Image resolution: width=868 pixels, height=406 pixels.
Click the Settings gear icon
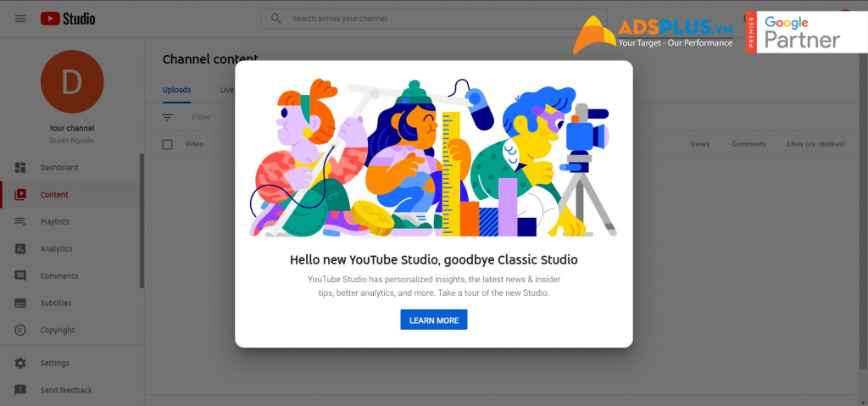coord(20,363)
